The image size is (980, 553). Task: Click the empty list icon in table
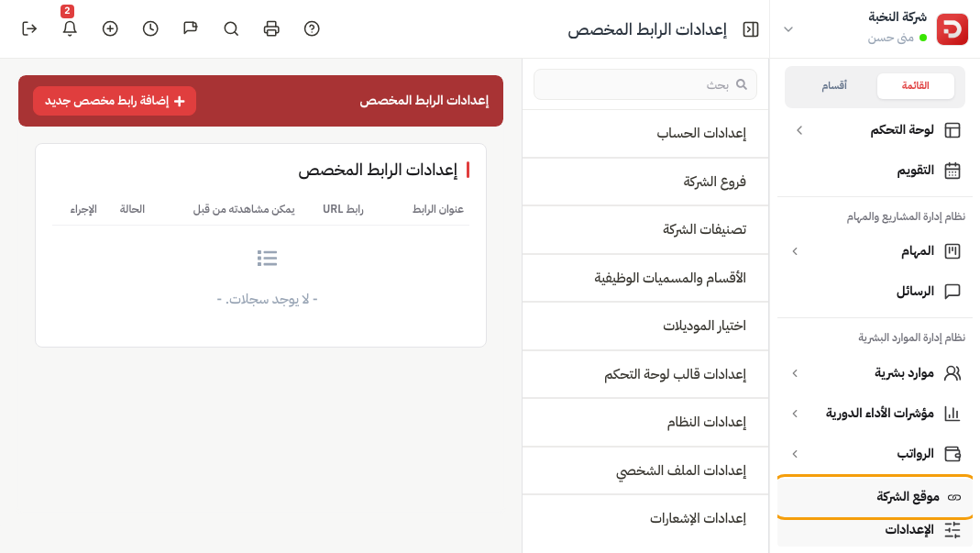point(267,259)
